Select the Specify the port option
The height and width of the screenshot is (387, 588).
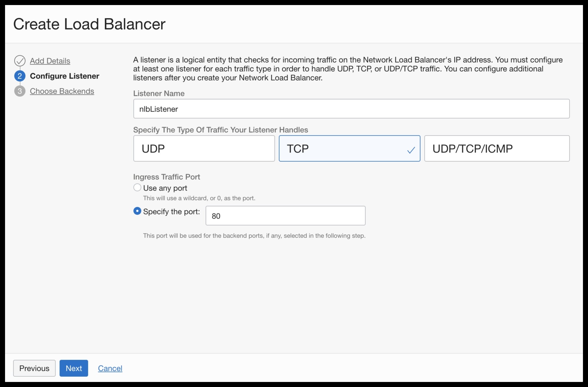[137, 211]
